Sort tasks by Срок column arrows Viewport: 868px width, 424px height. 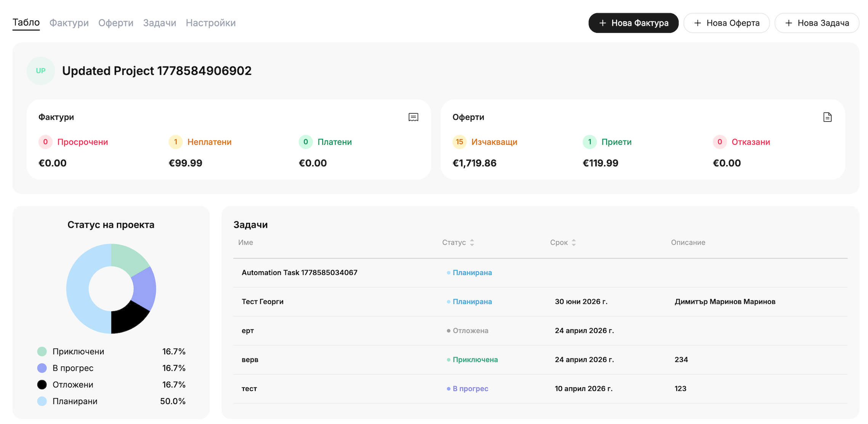coord(574,243)
